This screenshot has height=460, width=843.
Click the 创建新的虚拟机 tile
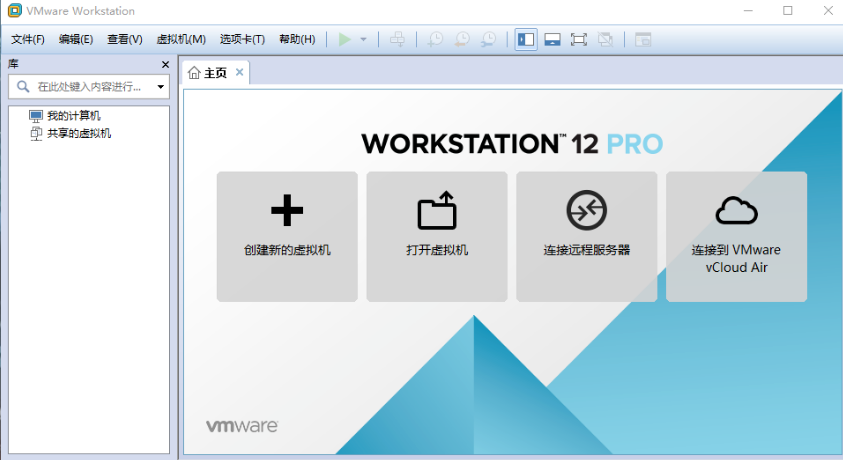[x=287, y=236]
